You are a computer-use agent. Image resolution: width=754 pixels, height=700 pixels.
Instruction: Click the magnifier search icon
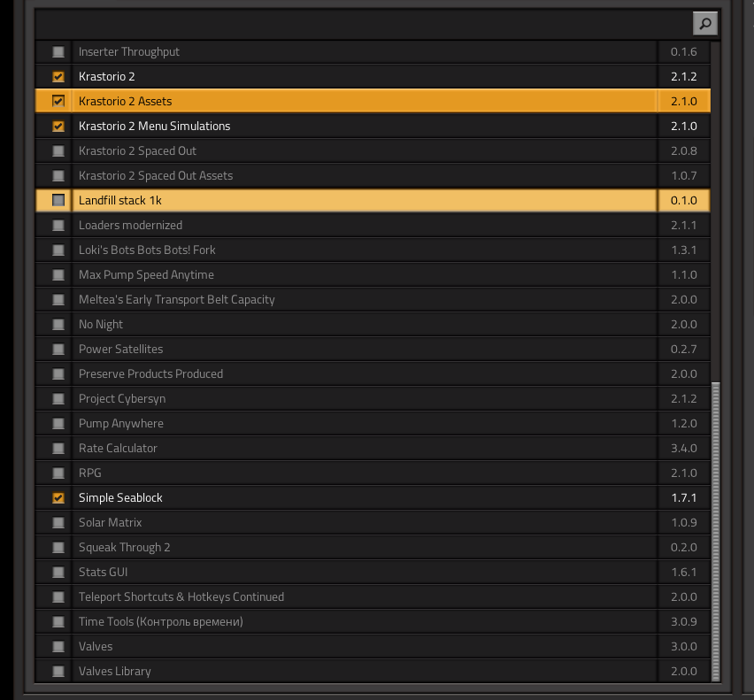(x=705, y=24)
